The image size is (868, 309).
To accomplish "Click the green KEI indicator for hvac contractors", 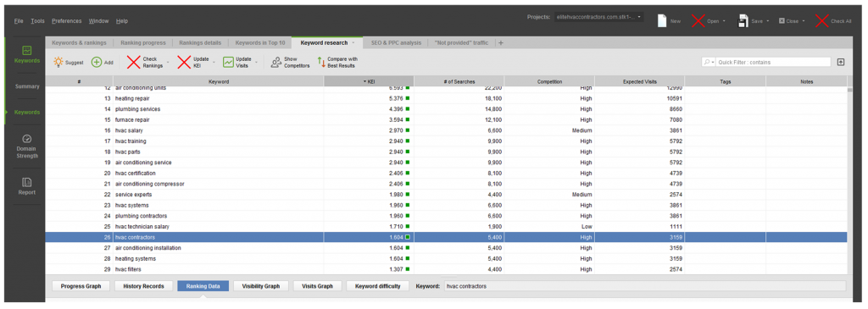I will (x=408, y=237).
